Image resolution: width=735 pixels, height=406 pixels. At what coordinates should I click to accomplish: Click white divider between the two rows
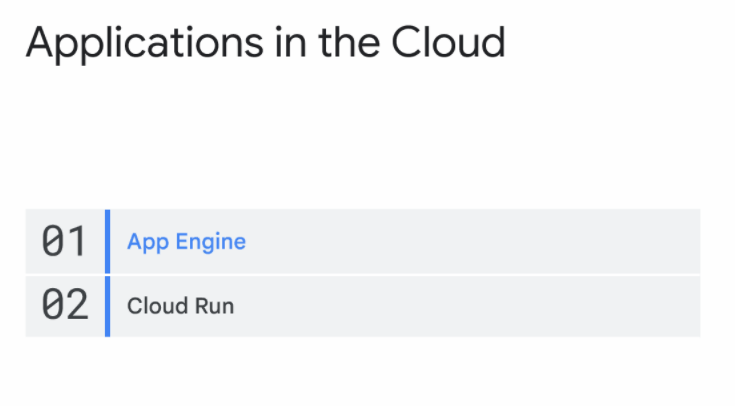[x=363, y=275]
